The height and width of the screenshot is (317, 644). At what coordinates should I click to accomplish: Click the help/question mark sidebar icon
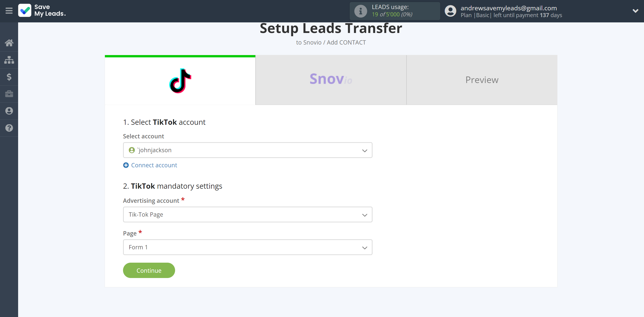click(x=9, y=128)
